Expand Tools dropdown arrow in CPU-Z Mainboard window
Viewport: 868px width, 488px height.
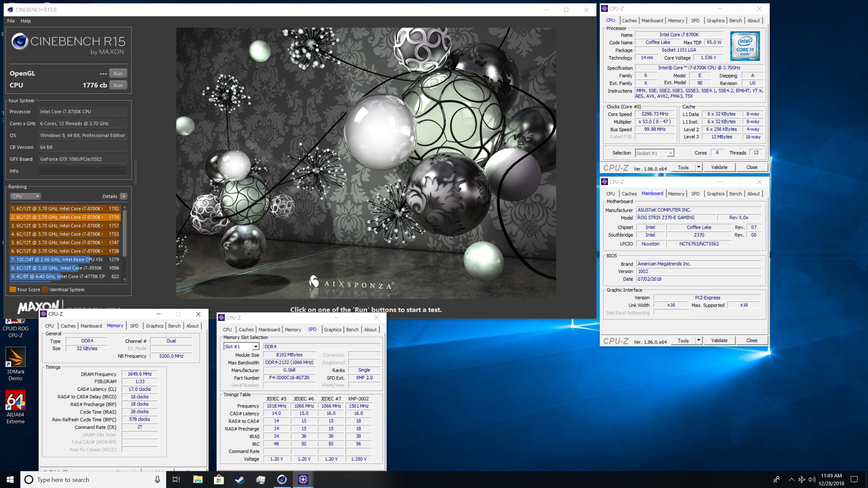tap(698, 340)
